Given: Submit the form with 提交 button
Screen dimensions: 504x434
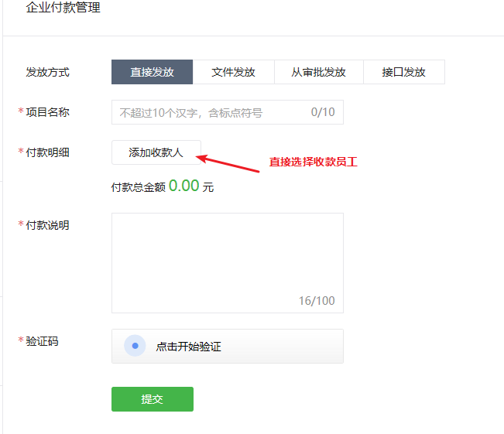Looking at the screenshot, I should point(153,399).
